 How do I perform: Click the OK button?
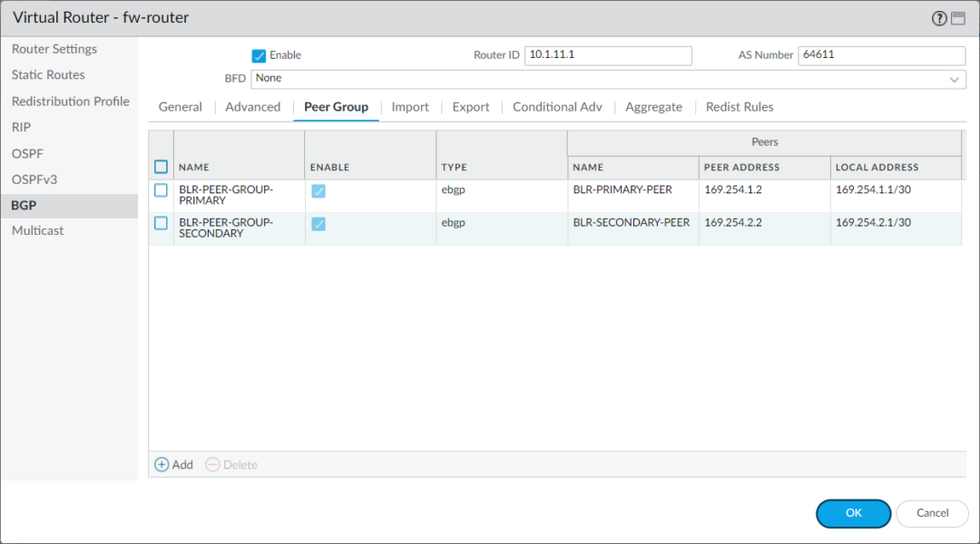point(853,513)
